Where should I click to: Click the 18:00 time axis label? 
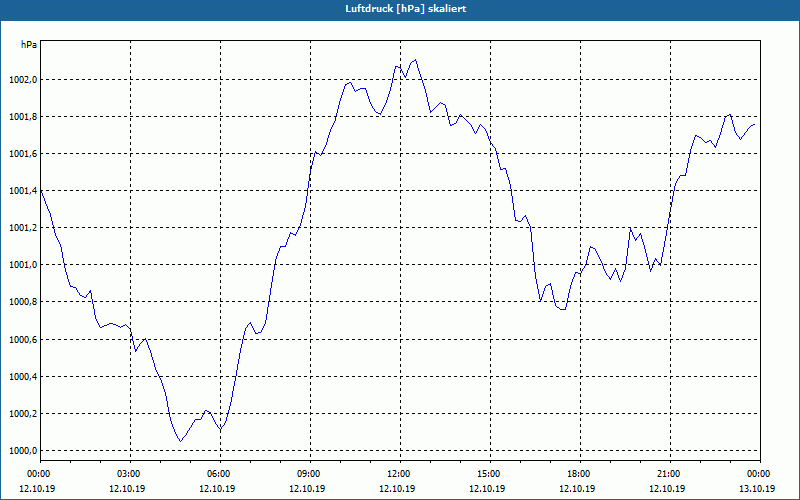(x=580, y=474)
